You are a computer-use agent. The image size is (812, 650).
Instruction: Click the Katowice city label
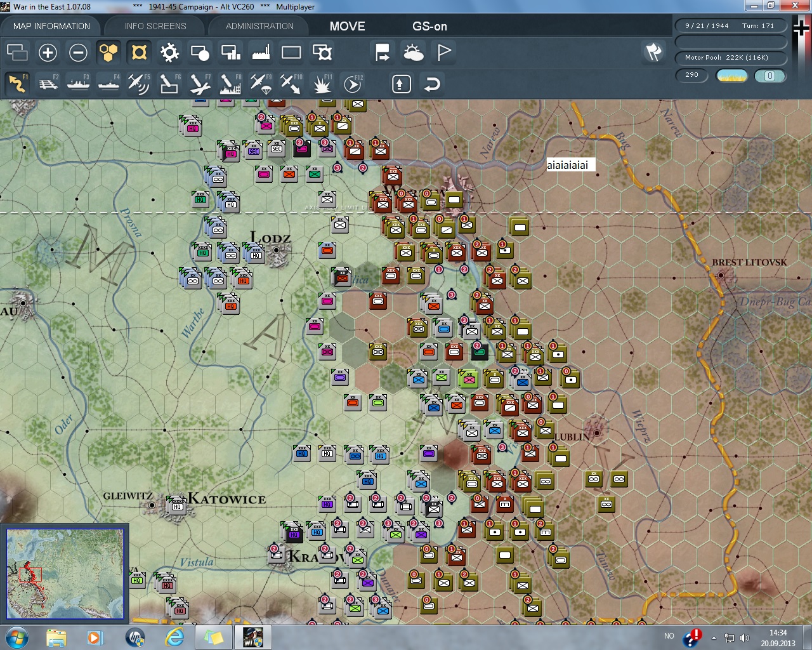click(227, 499)
